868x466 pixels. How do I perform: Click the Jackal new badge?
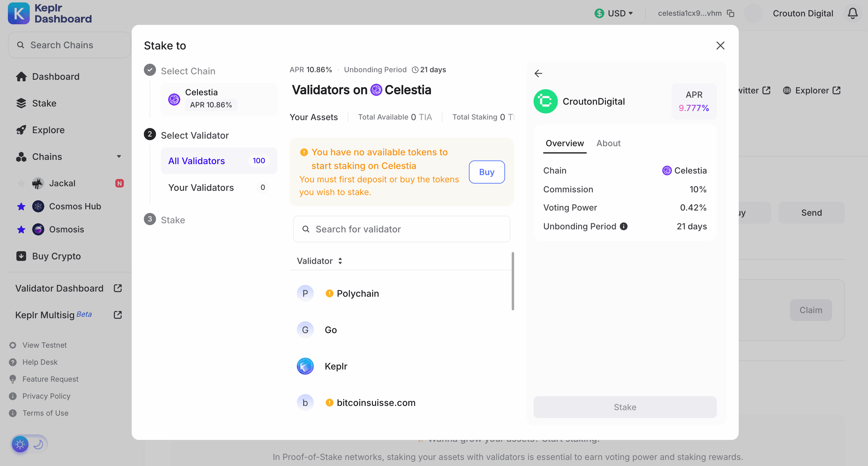(x=119, y=183)
